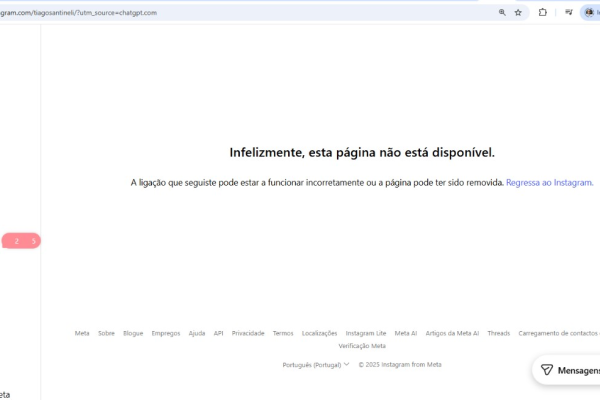Open the Empregos footer link
Image resolution: width=600 pixels, height=400 pixels.
click(x=166, y=333)
